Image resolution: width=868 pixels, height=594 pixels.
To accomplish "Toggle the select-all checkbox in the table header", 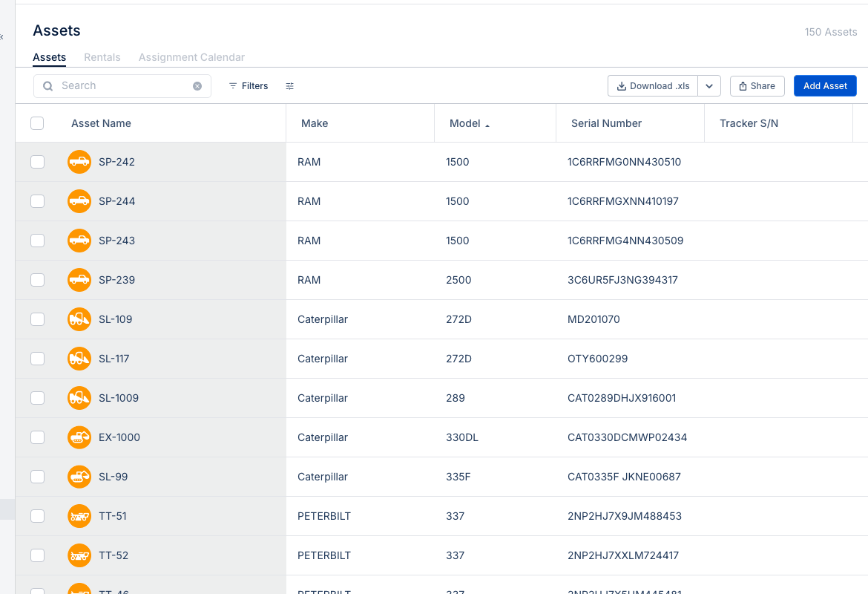I will pos(37,123).
